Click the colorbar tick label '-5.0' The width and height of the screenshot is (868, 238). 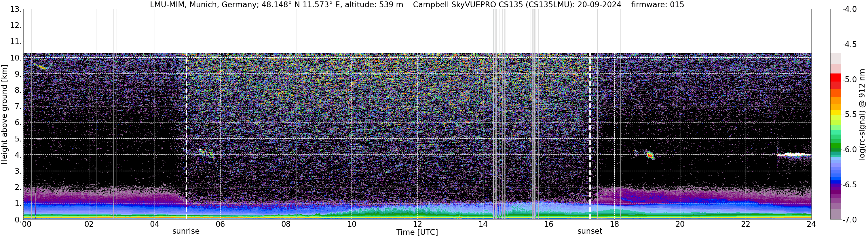tap(850, 80)
